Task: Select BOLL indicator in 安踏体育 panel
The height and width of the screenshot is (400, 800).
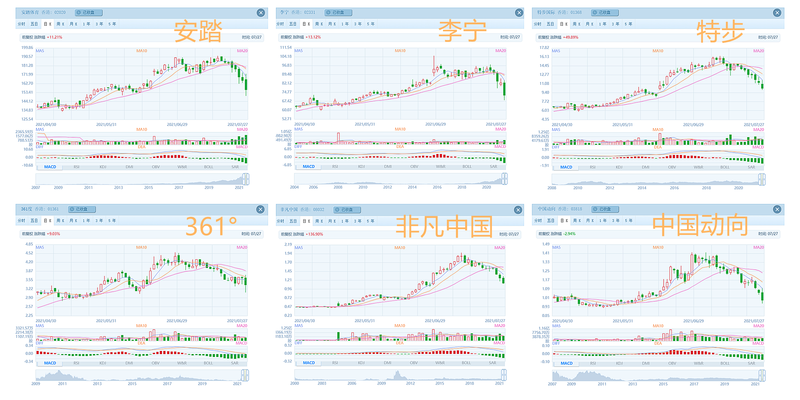Action: [208, 166]
